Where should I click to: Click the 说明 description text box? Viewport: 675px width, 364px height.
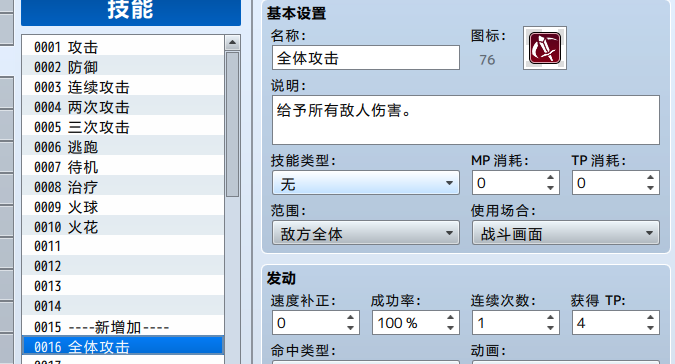tap(466, 120)
